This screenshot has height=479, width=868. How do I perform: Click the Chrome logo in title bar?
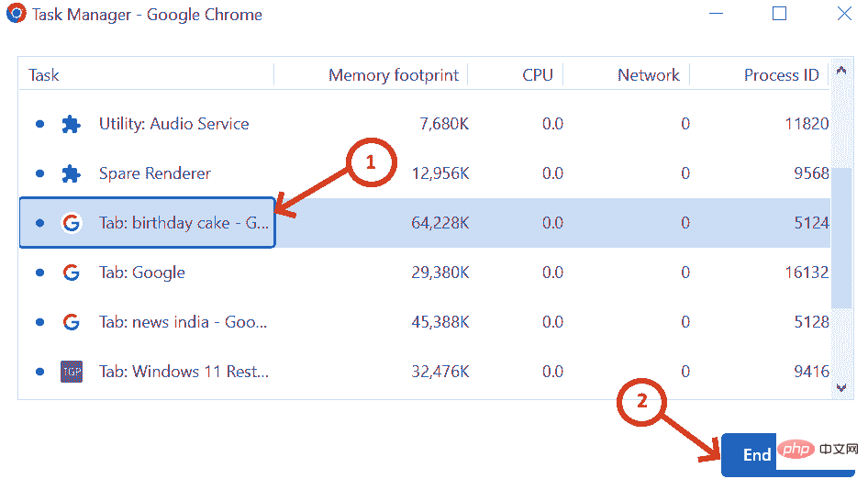[16, 15]
